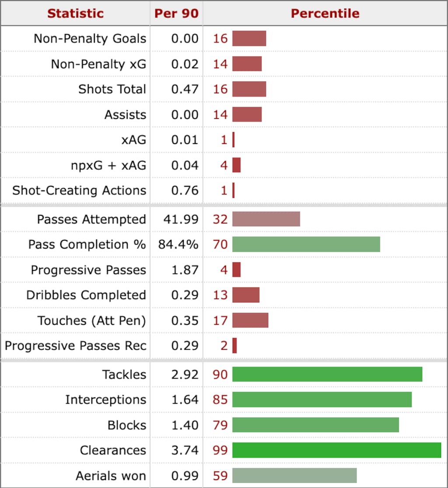
Task: Click the Shot-Creating Actions label
Action: 79,190
